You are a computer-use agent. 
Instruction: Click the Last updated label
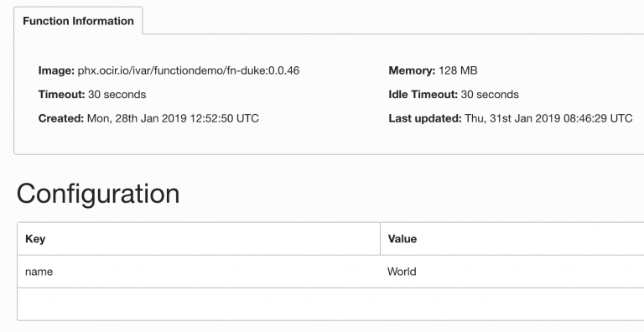[425, 118]
